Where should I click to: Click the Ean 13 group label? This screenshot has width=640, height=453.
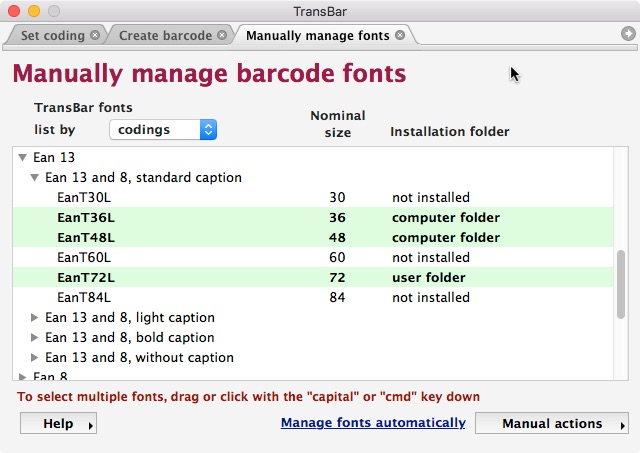(x=54, y=157)
